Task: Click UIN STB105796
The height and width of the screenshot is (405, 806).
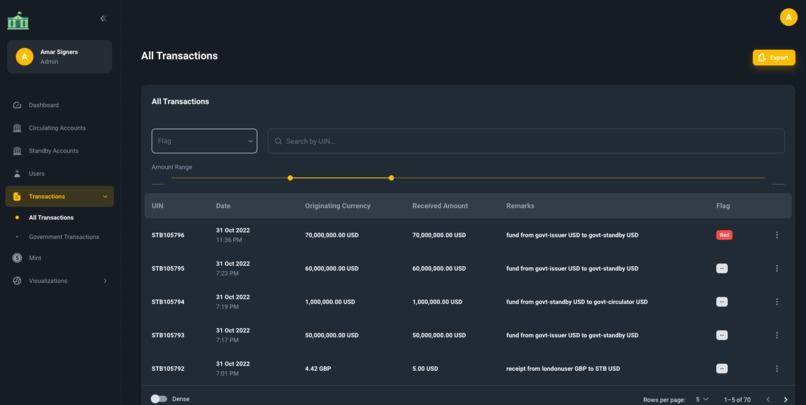Action: [x=168, y=235]
